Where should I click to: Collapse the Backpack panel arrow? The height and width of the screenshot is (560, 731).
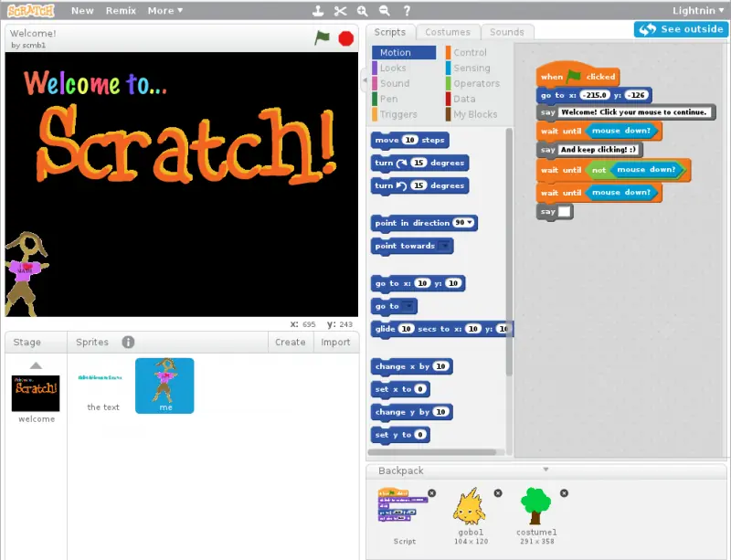546,470
